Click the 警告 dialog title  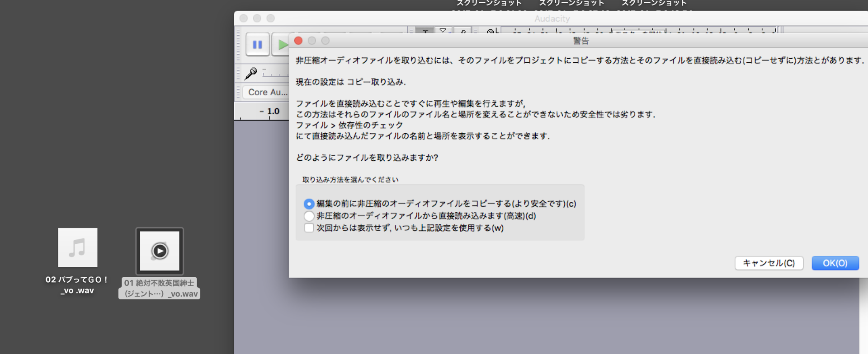(581, 41)
